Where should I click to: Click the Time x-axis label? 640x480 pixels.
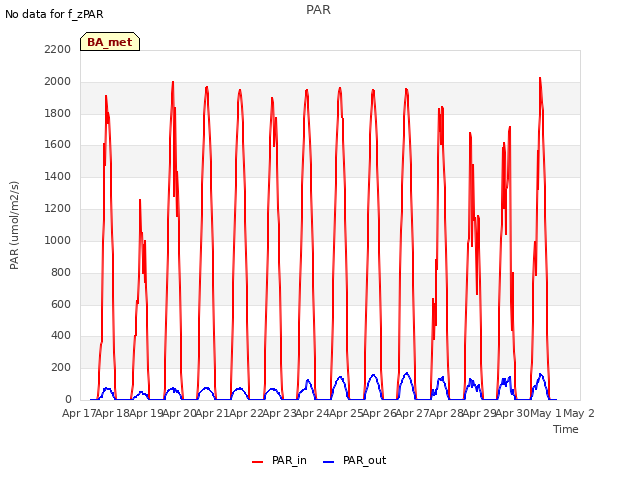pyautogui.click(x=566, y=429)
